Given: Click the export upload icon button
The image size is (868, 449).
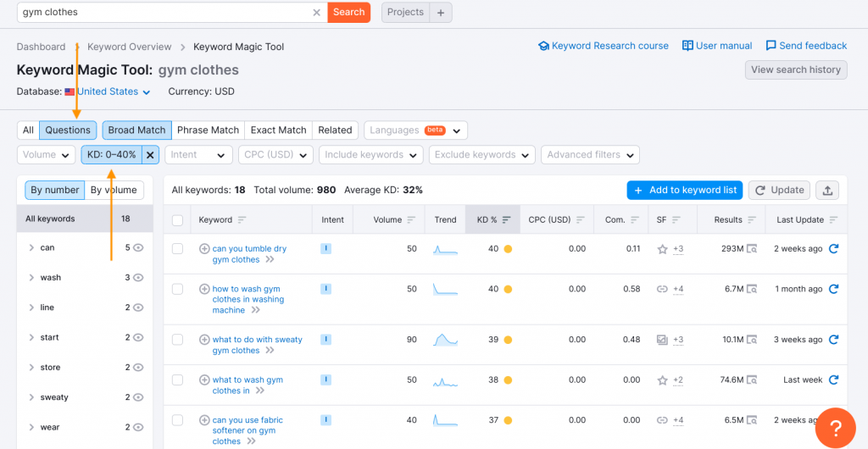Looking at the screenshot, I should pyautogui.click(x=827, y=191).
